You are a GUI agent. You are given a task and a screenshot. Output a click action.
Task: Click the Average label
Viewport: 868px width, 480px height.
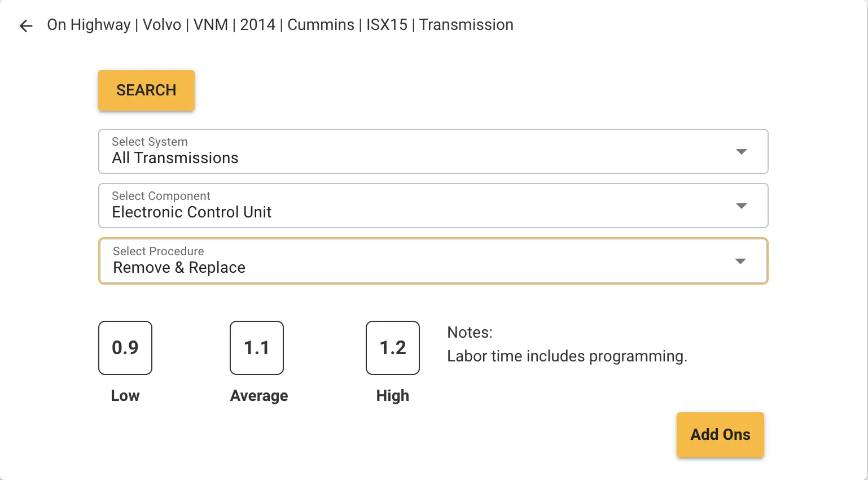[x=259, y=396]
